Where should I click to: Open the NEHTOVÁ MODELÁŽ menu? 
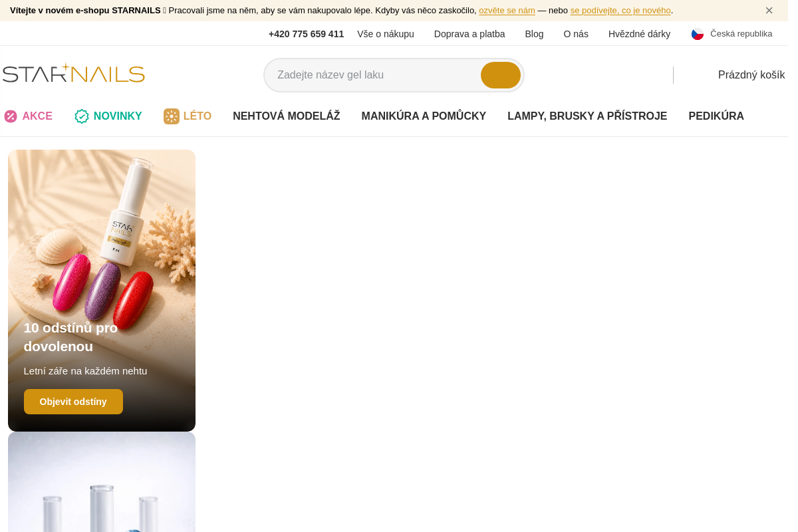pyautogui.click(x=287, y=116)
